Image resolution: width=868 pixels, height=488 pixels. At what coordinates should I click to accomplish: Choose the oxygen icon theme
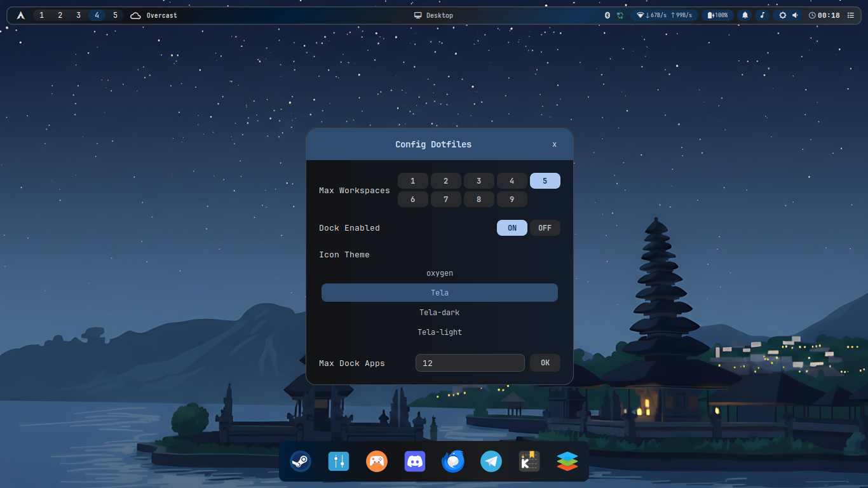pyautogui.click(x=440, y=273)
